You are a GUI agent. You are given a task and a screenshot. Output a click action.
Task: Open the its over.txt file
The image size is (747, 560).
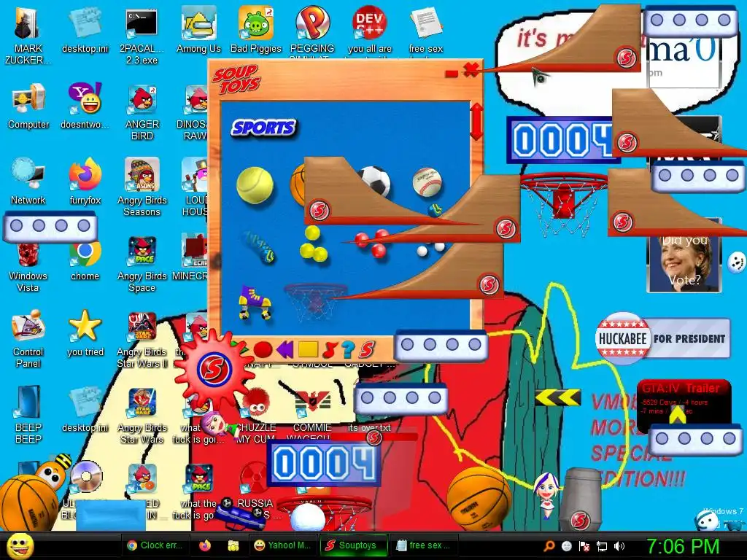[369, 427]
